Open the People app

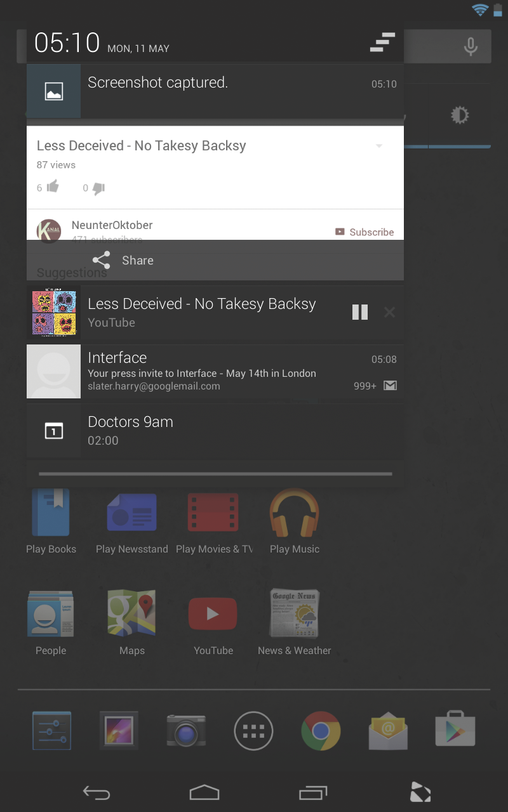pyautogui.click(x=51, y=613)
